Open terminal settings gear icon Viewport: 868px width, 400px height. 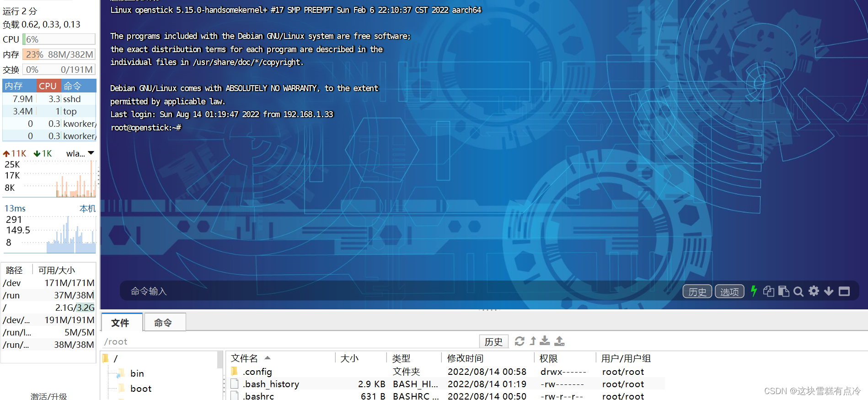pyautogui.click(x=814, y=291)
